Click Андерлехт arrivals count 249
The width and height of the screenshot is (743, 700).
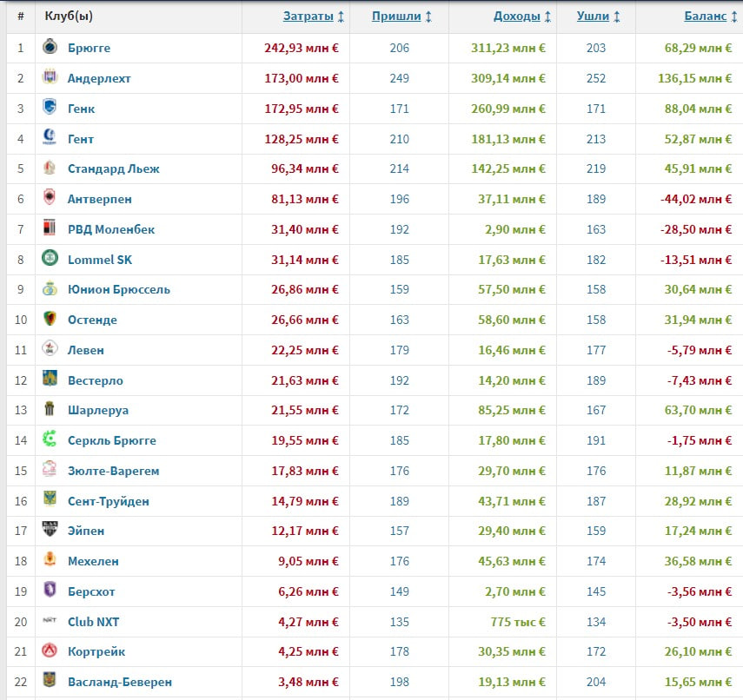399,78
